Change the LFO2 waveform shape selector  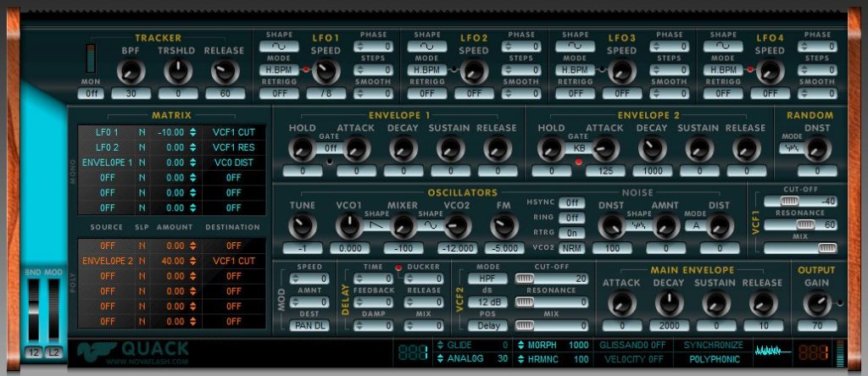[427, 47]
